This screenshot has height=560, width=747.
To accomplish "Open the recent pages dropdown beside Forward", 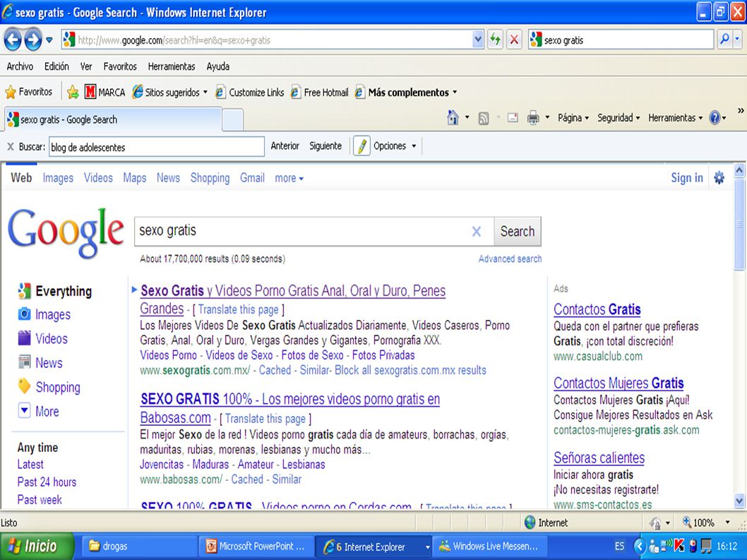I will 49,40.
